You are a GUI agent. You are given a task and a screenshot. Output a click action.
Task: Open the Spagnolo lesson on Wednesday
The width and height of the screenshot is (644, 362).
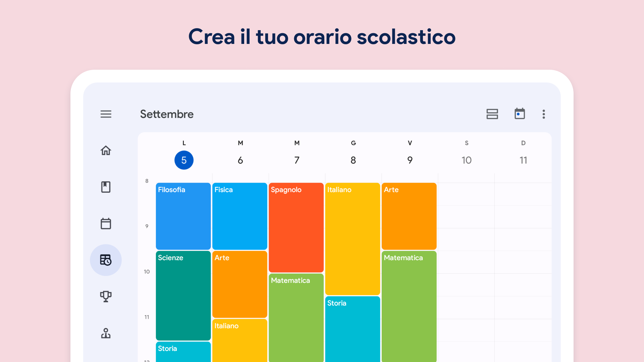[x=296, y=227]
